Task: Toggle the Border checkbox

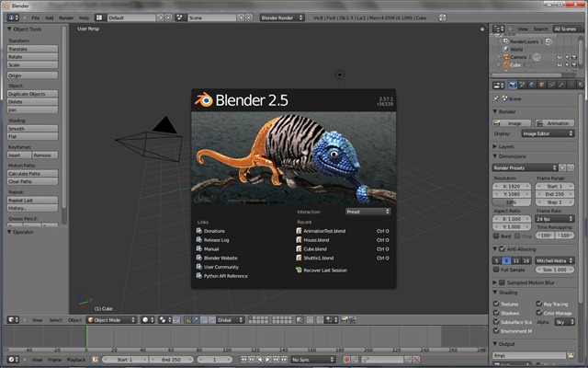Action: click(496, 236)
